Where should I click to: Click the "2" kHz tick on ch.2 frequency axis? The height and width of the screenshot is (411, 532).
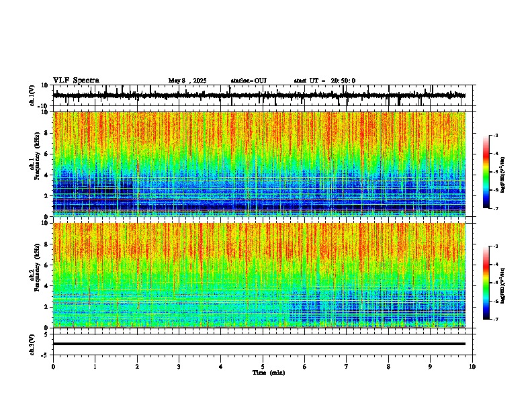[47, 307]
